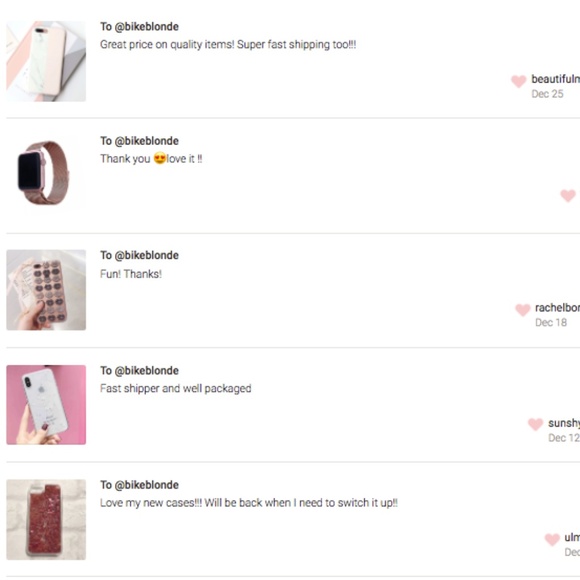Click @bikeblonde link in the Fun! Thanks! review
Viewport: 580px width, 580px height.
point(146,255)
